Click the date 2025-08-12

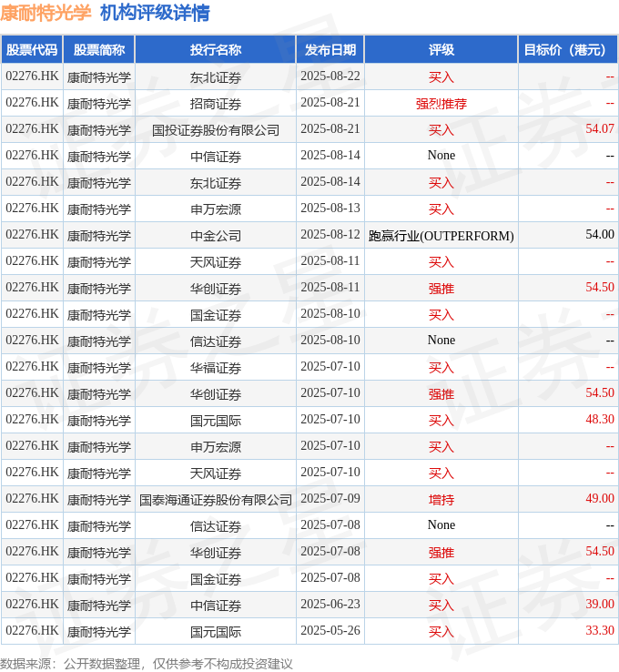pos(330,234)
